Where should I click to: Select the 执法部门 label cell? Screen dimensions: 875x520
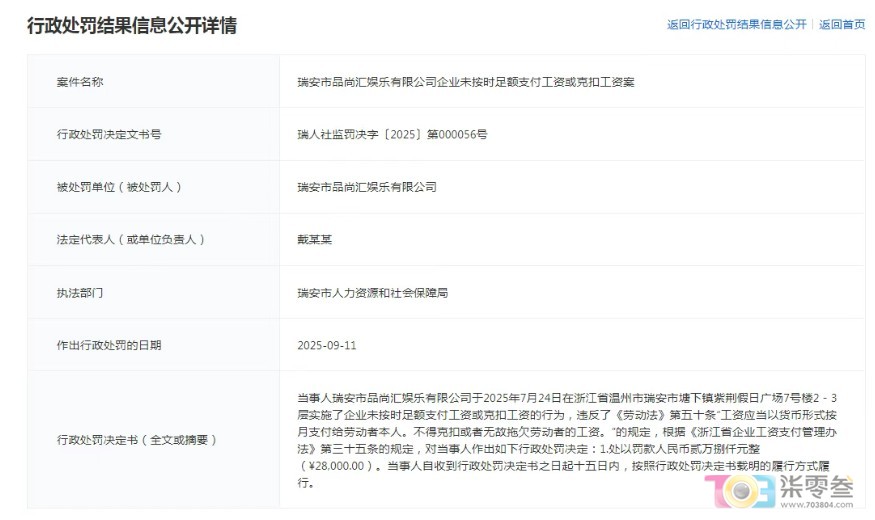(x=80, y=293)
